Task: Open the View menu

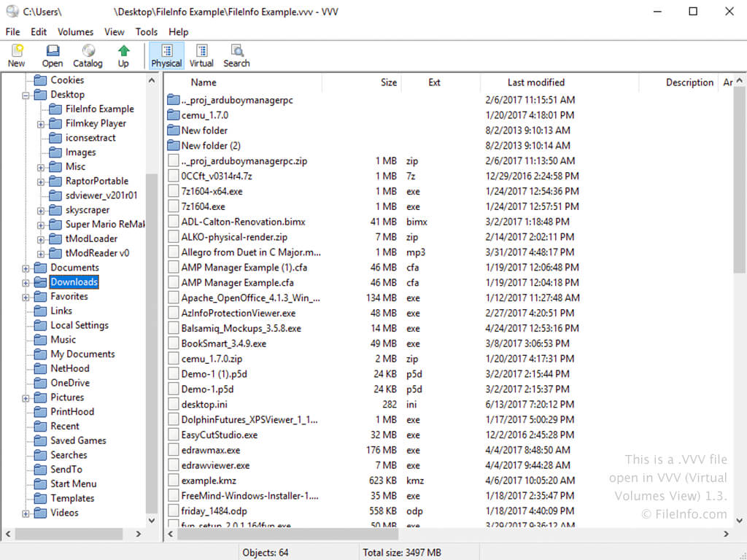Action: [x=115, y=32]
